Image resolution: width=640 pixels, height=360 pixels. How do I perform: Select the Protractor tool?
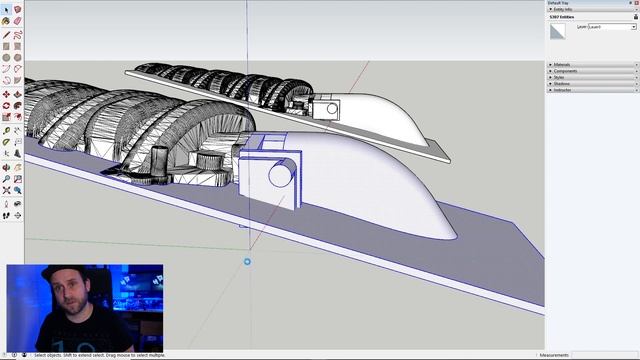[6, 142]
